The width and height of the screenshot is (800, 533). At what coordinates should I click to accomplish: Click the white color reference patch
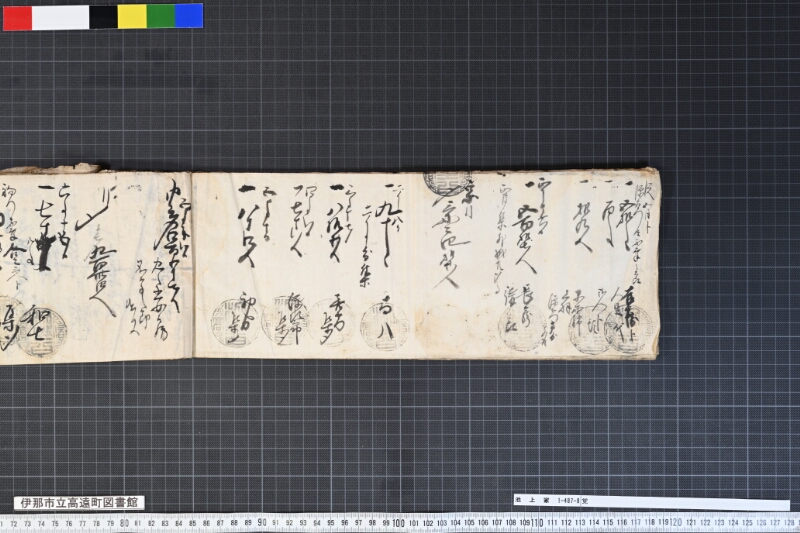[60, 17]
